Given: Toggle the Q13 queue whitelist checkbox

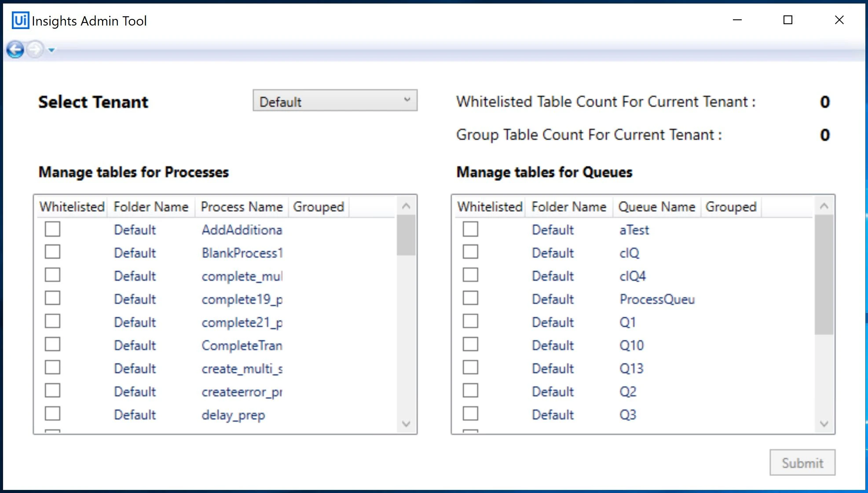Looking at the screenshot, I should 470,368.
